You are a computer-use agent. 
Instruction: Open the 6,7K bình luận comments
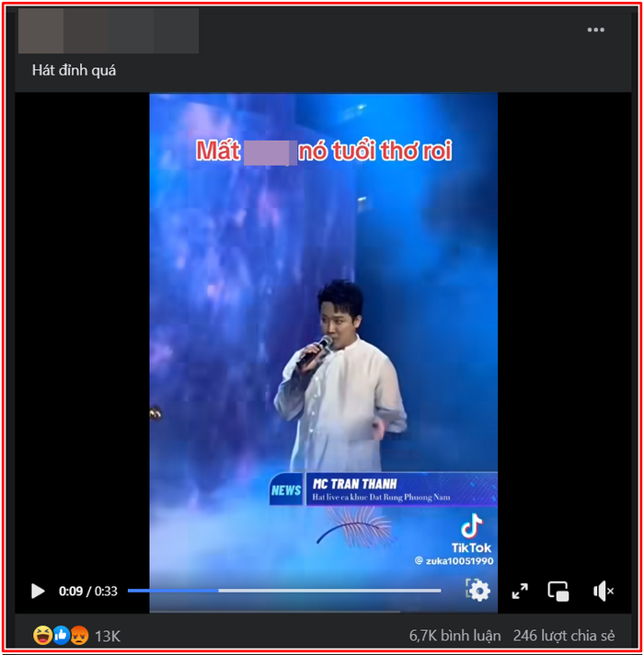click(454, 636)
